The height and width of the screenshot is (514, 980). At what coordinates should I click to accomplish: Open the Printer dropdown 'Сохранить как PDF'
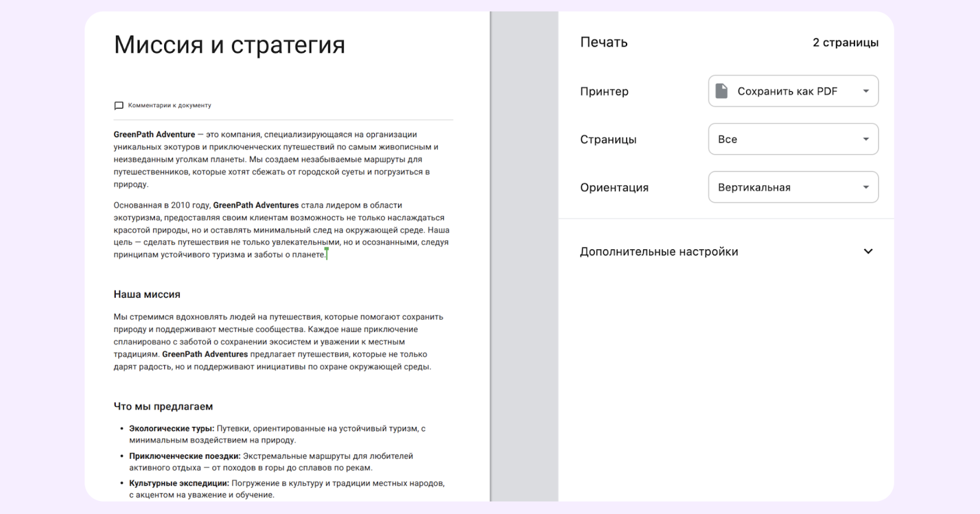[x=793, y=91]
